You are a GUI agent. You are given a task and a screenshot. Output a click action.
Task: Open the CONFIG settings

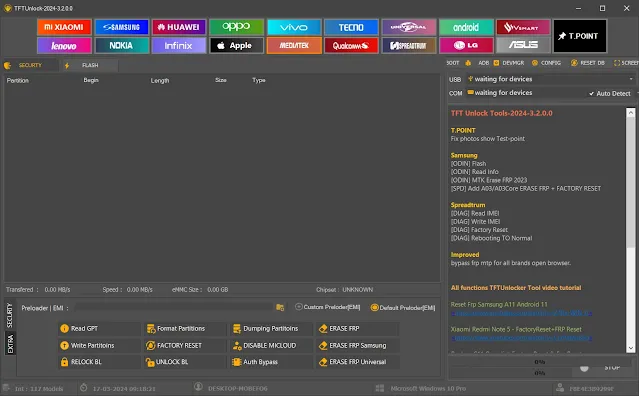[546, 63]
